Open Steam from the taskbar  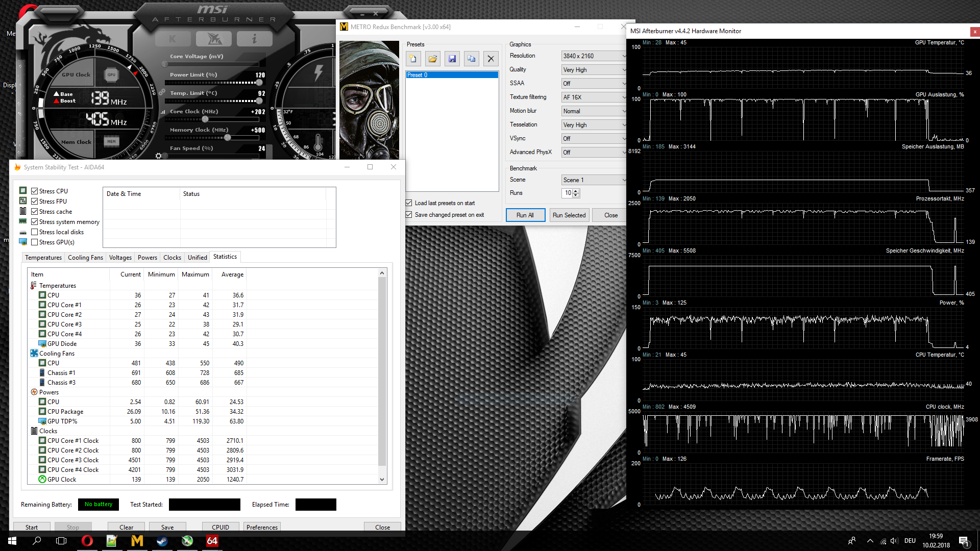click(x=162, y=541)
